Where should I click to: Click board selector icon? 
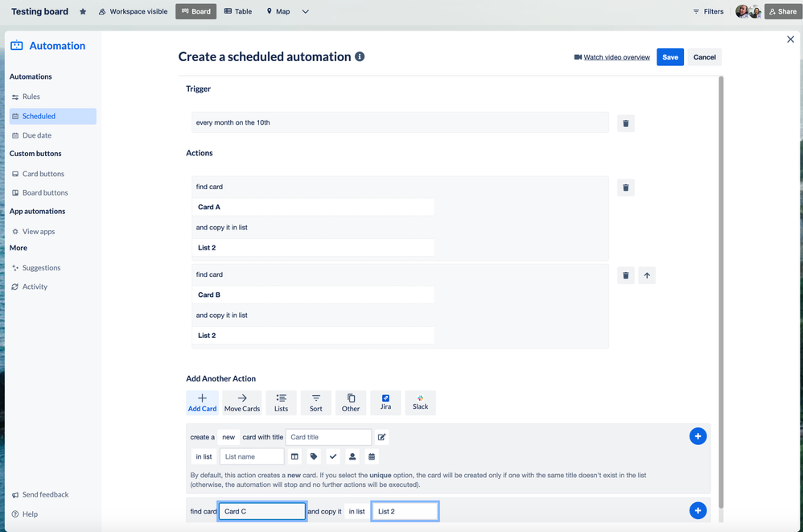294,456
